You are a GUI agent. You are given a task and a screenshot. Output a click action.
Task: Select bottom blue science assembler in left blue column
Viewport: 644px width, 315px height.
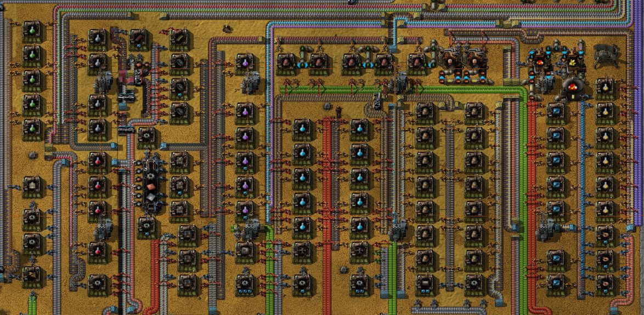point(303,228)
